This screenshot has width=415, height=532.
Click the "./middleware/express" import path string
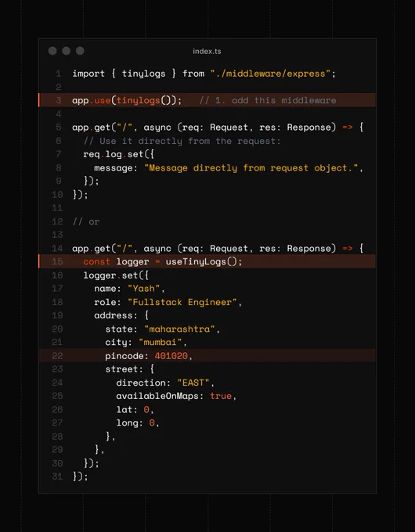coord(270,74)
